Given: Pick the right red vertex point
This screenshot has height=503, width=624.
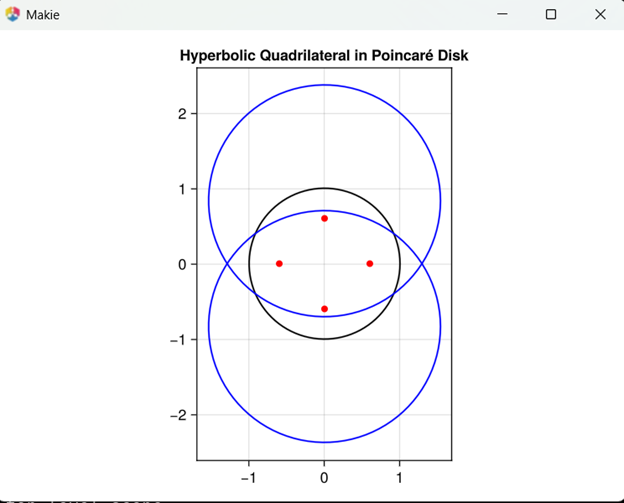Looking at the screenshot, I should [x=370, y=264].
